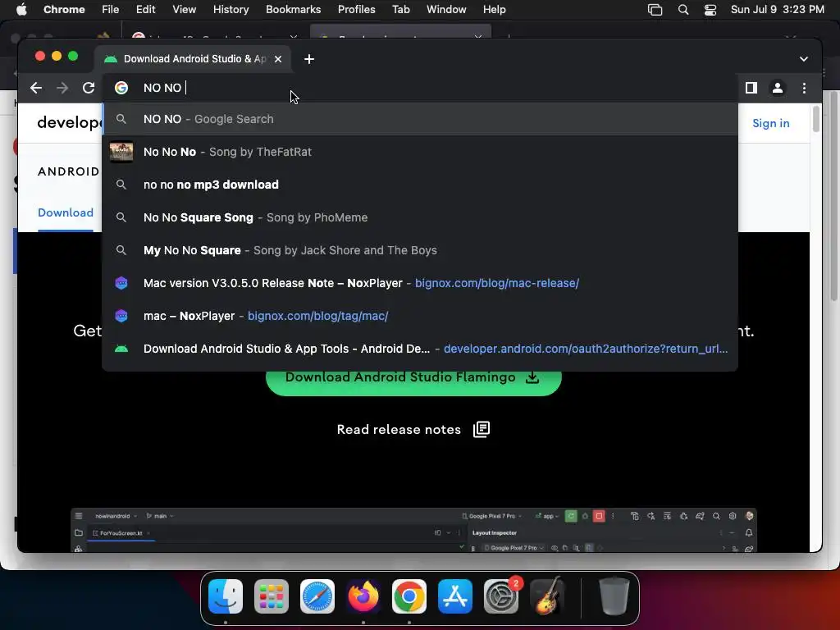Select 'no no no mp3 download' suggestion
Viewport: 840px width, 630px height.
point(421,185)
